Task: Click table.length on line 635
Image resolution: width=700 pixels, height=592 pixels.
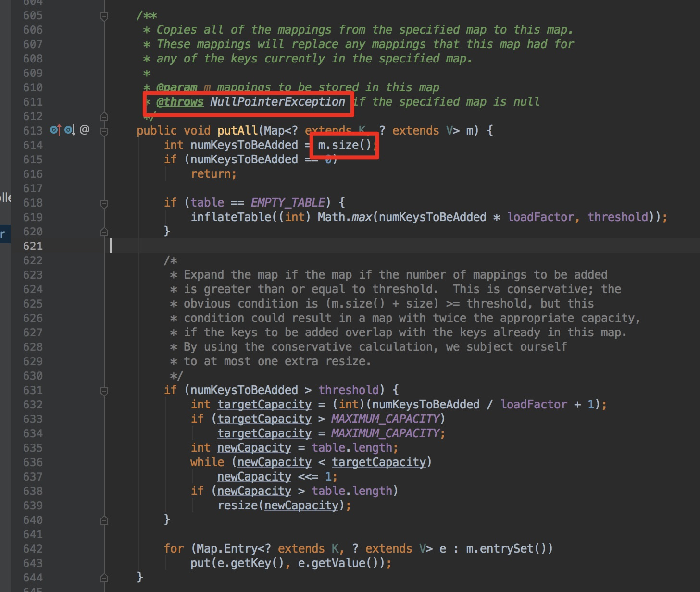Action: point(352,448)
